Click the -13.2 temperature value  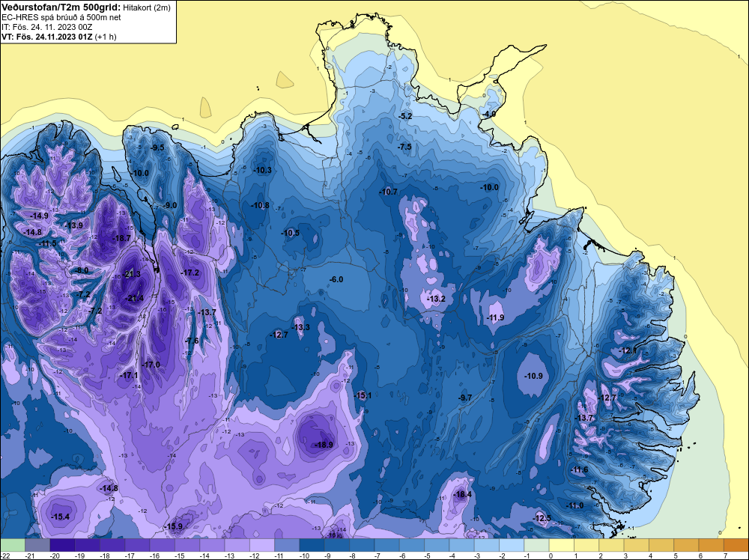pos(436,299)
